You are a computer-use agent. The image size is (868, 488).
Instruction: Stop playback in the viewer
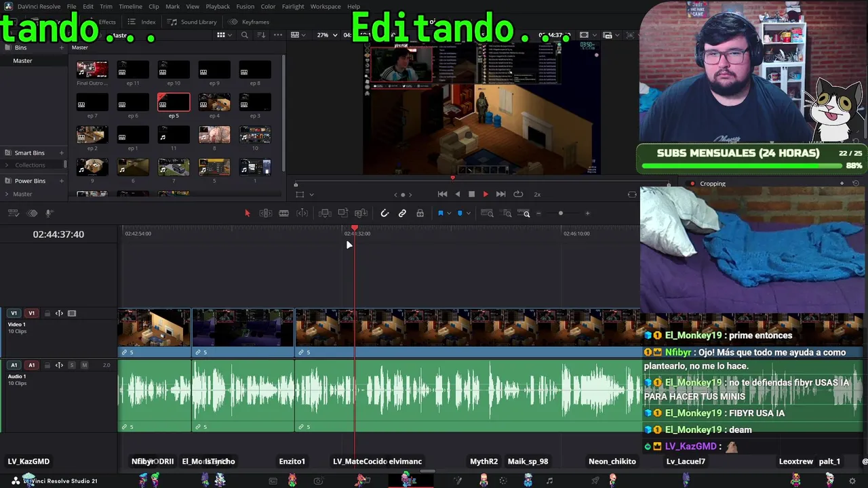(472, 195)
